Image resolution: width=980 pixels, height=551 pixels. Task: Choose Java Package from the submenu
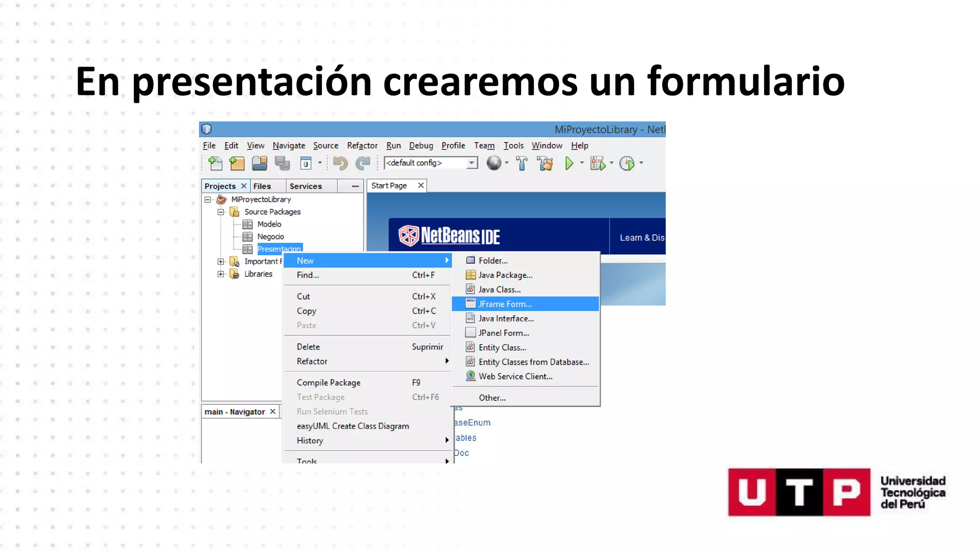tap(525, 275)
